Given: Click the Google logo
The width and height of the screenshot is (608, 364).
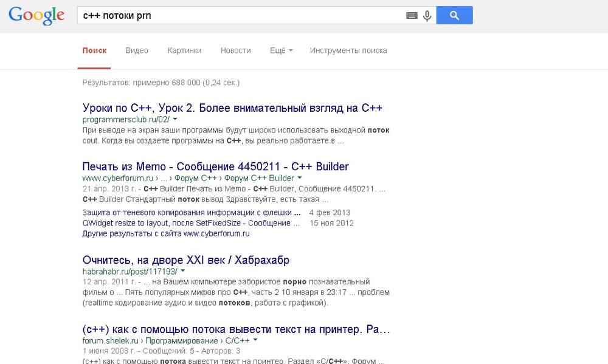Looking at the screenshot, I should click(36, 16).
